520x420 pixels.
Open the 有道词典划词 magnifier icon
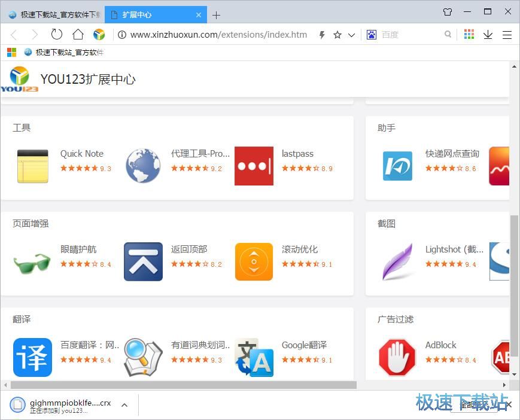click(143, 357)
